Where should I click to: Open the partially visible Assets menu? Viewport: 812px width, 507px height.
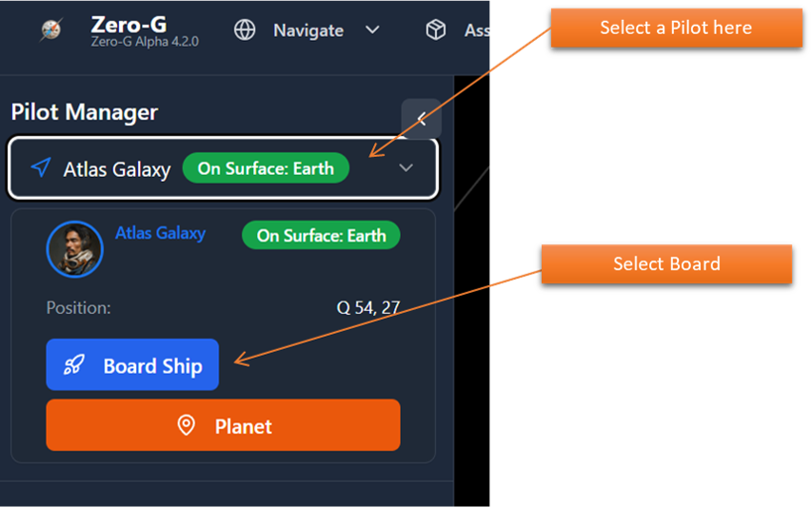[x=475, y=30]
